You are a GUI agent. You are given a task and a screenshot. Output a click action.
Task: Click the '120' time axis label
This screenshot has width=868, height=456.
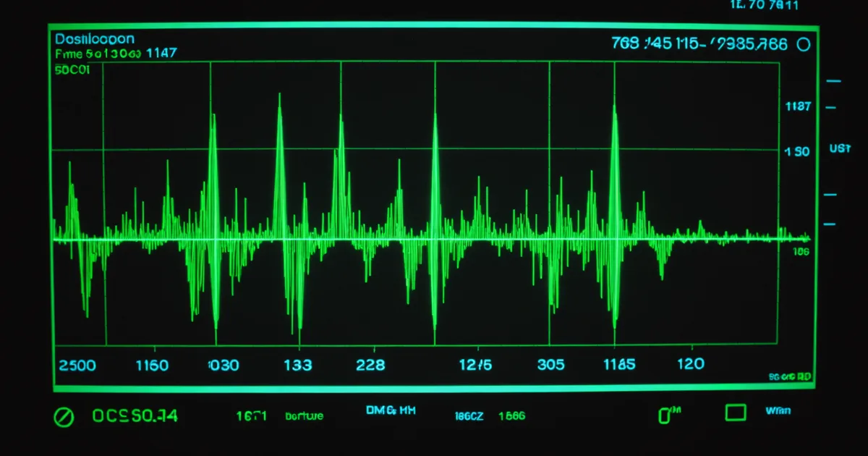click(x=690, y=364)
